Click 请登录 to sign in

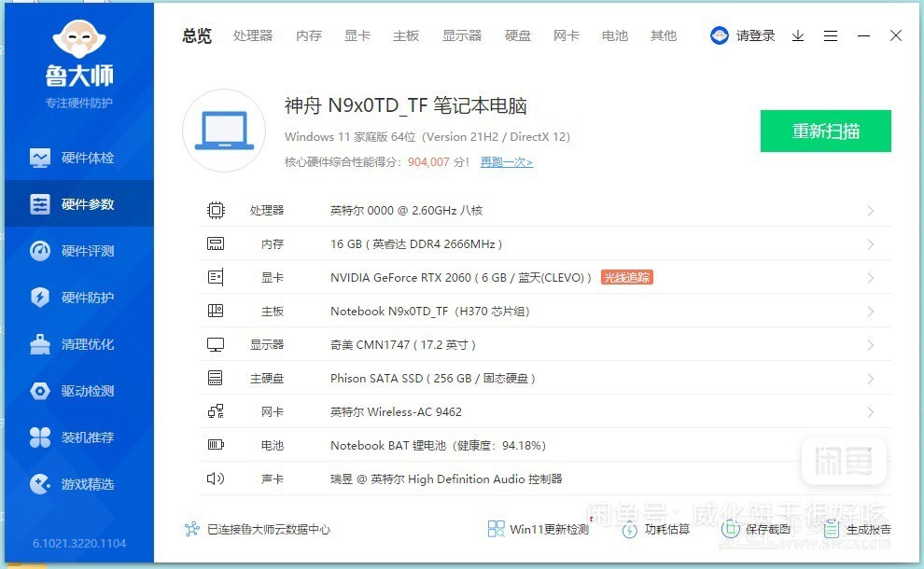(744, 35)
